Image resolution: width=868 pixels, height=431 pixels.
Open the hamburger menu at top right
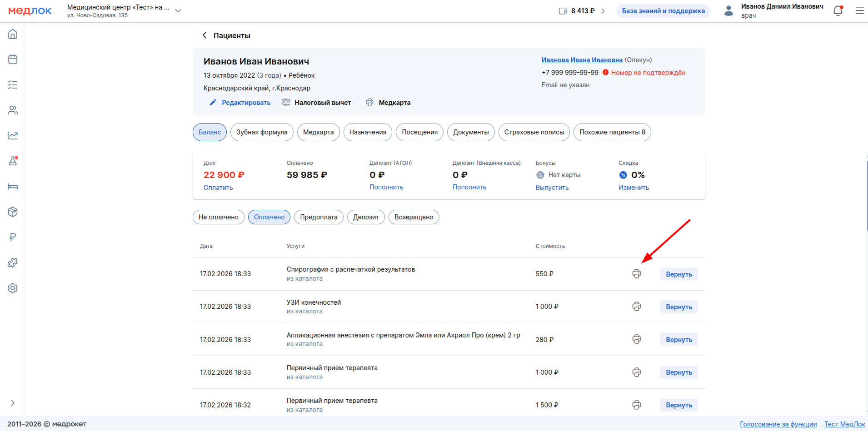coord(859,11)
